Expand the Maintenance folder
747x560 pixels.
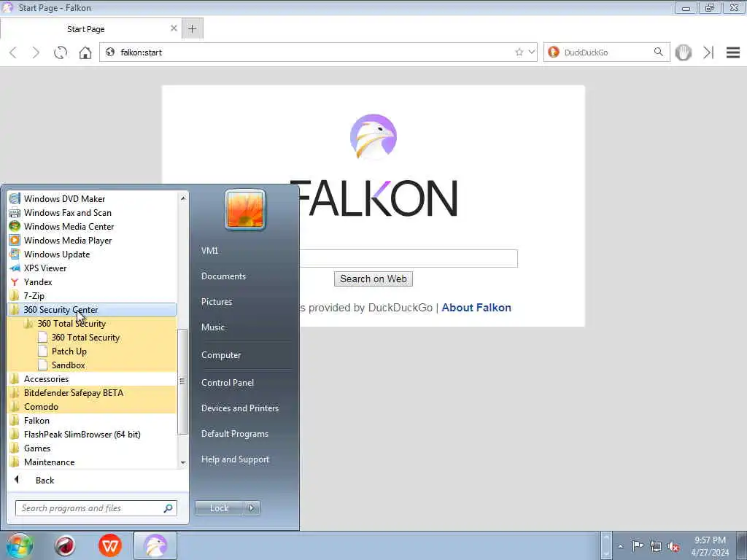(92, 462)
